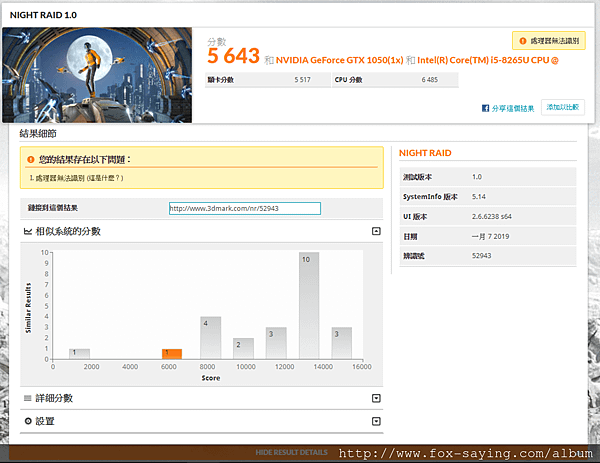Click the result URL input field

click(245, 209)
